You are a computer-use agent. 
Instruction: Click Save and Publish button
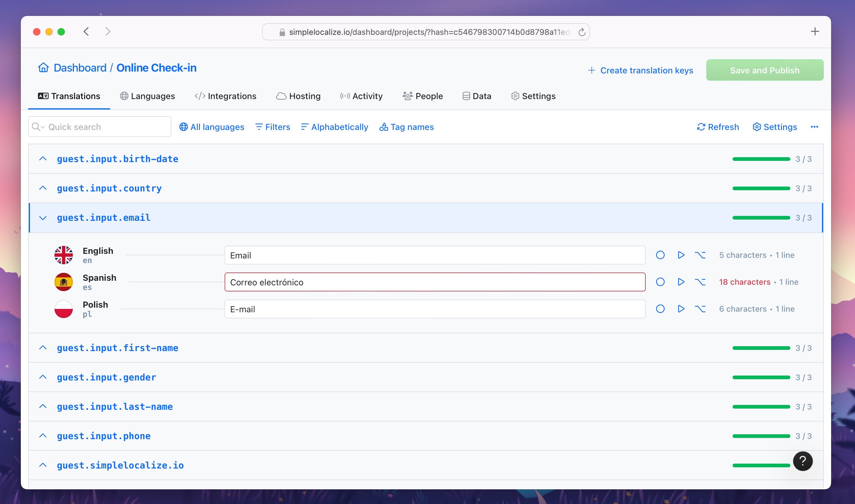tap(765, 70)
